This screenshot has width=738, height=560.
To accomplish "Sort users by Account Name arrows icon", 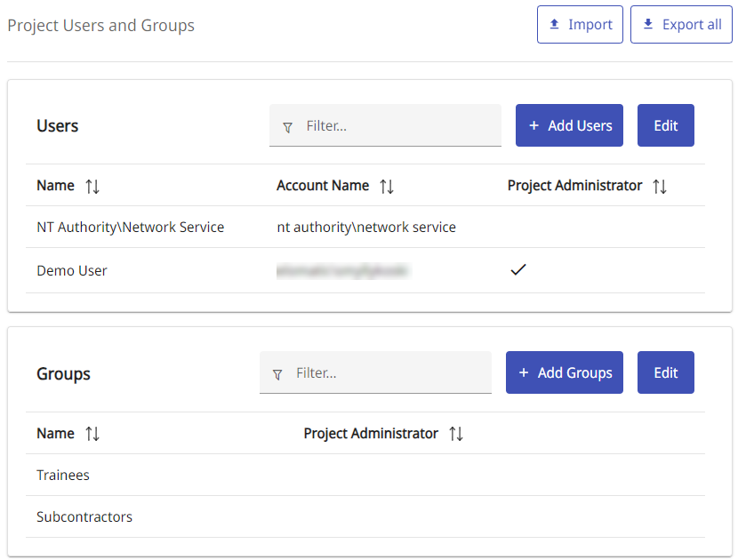I will click(386, 186).
